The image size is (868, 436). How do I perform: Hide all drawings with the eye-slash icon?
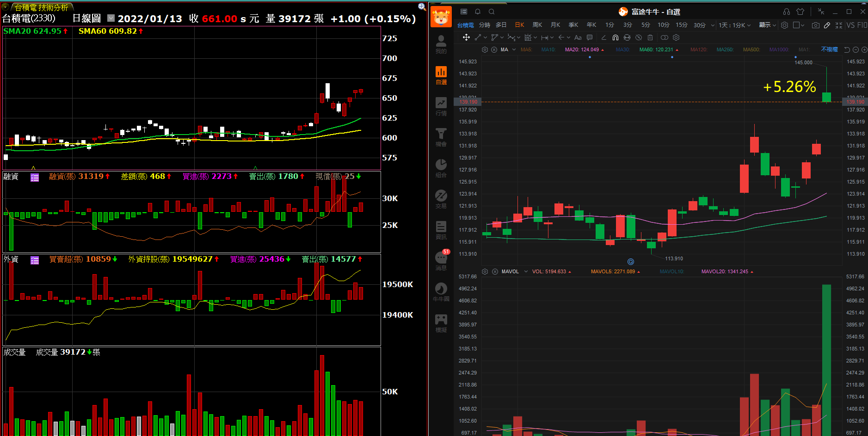click(639, 37)
